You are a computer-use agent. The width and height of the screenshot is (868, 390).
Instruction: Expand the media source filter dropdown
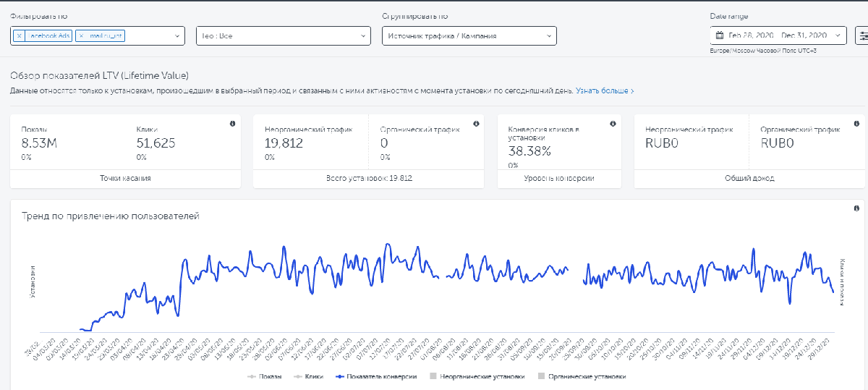pyautogui.click(x=177, y=35)
